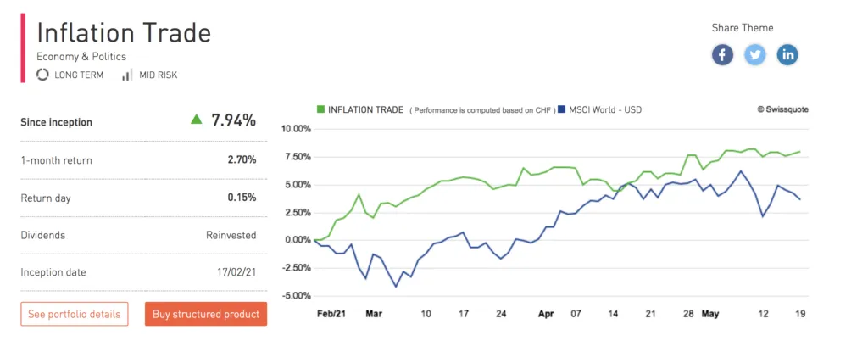Click the May marker on chart axis
The height and width of the screenshot is (363, 868).
pyautogui.click(x=710, y=314)
